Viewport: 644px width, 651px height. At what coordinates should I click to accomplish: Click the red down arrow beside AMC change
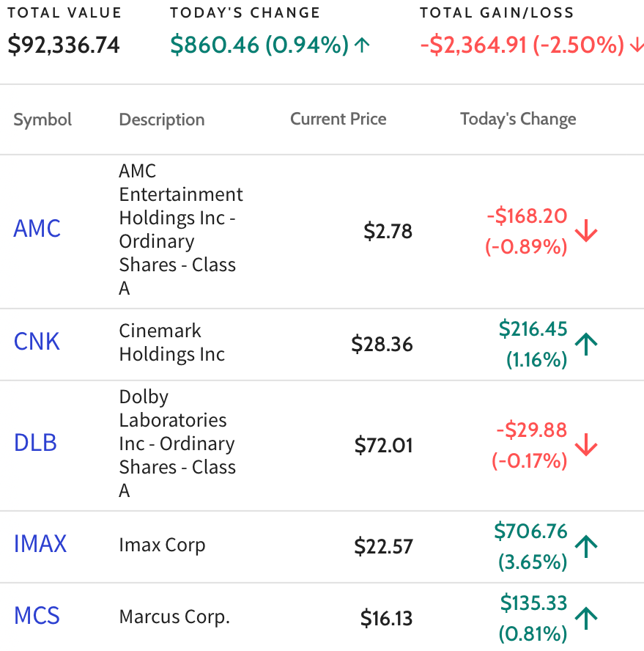[x=586, y=230]
